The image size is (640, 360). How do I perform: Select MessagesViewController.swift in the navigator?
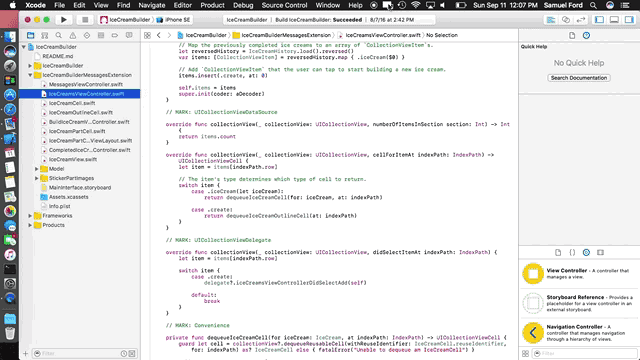(86, 84)
